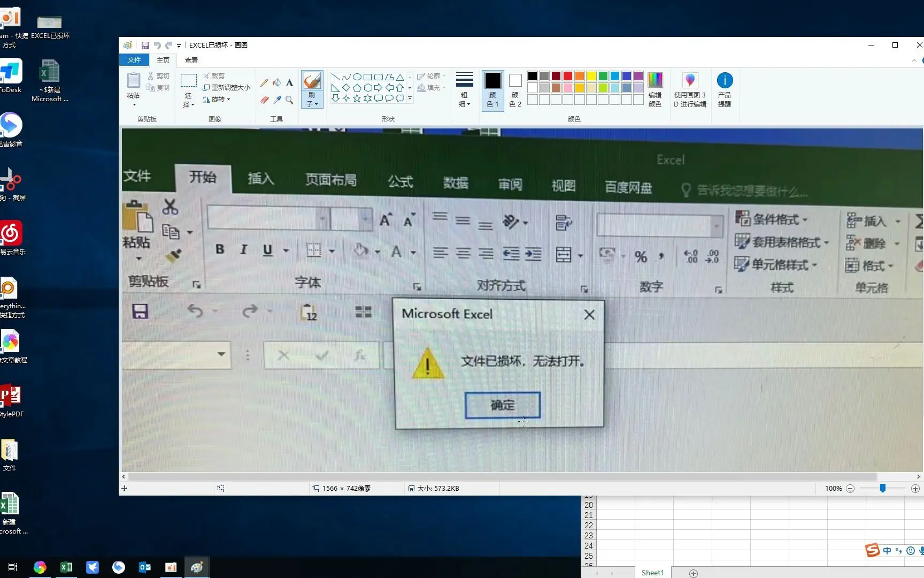Choose the diamond shape
The image size is (924, 578).
pyautogui.click(x=346, y=88)
